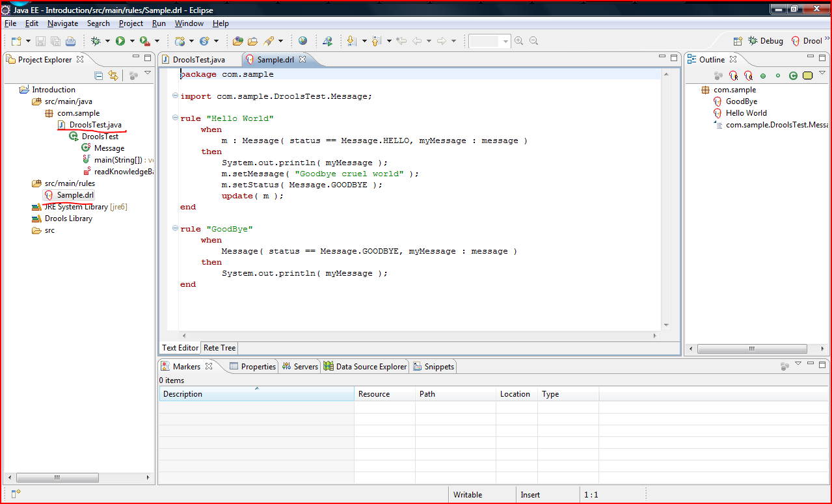Toggle the Q queries filter in Outline
832x504 pixels.
pyautogui.click(x=748, y=75)
